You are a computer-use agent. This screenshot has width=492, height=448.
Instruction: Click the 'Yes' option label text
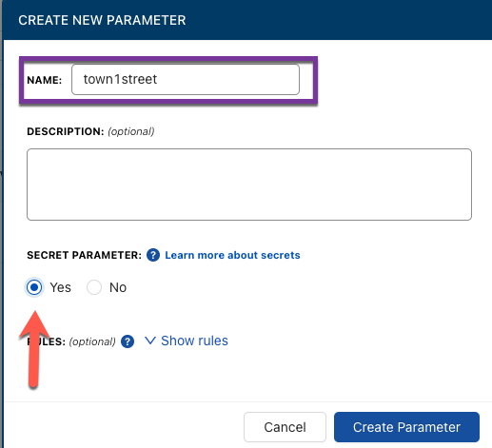pos(60,287)
